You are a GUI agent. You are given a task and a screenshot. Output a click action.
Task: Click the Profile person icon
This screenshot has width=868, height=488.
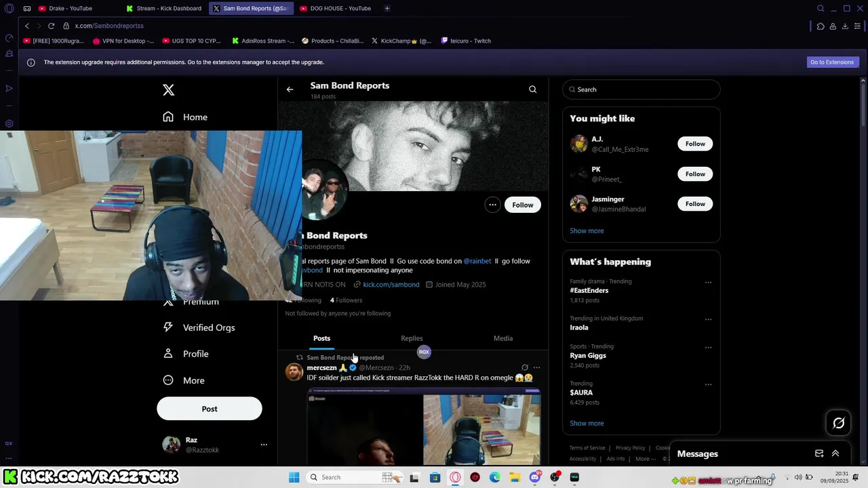(x=168, y=354)
